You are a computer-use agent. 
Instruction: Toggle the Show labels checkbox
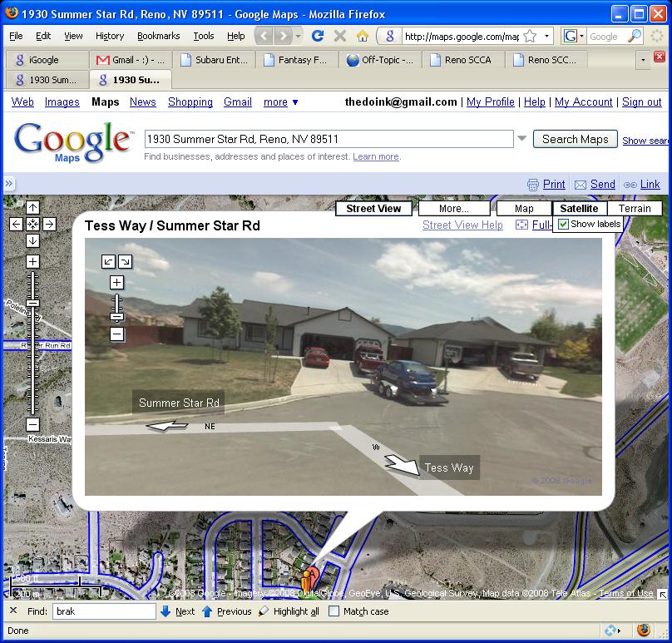tap(563, 225)
